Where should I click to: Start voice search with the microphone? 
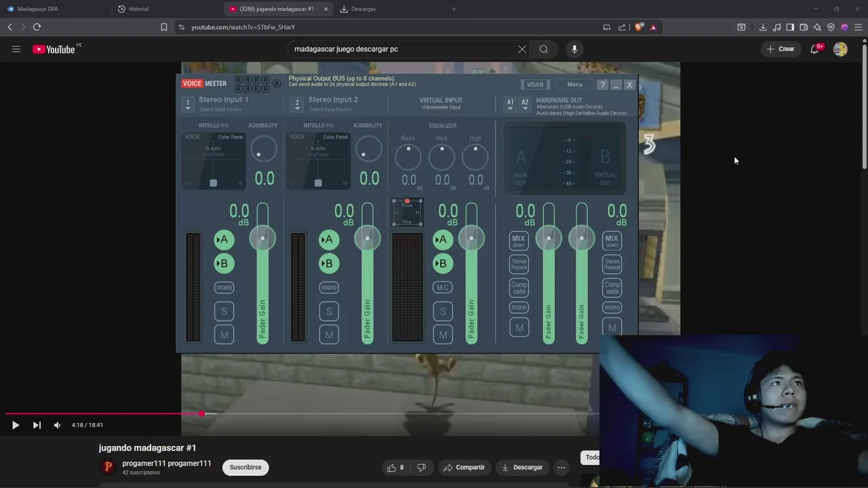(x=574, y=49)
